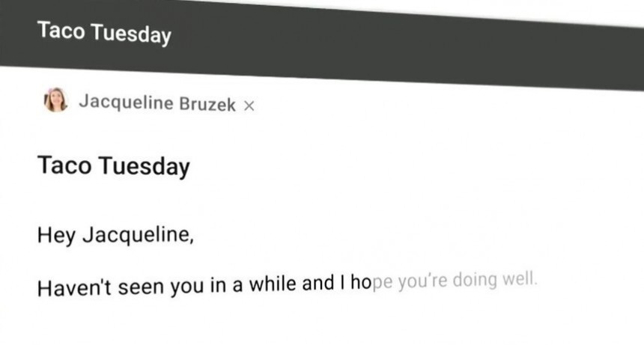Viewport: 644px width, 345px height.
Task: Click the blank body area below the text
Action: click(x=322, y=322)
